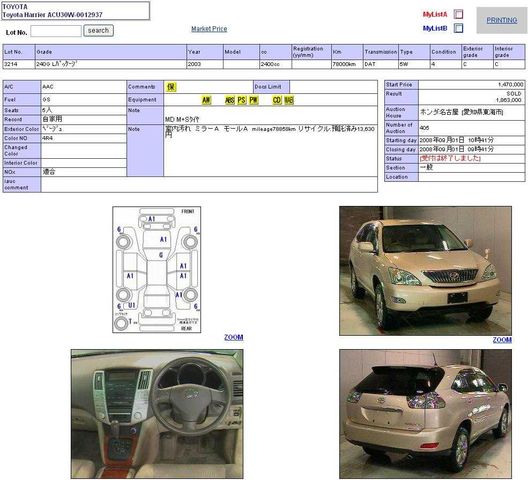Select the 78000km mileage cell
The image size is (528, 480).
click(347, 64)
